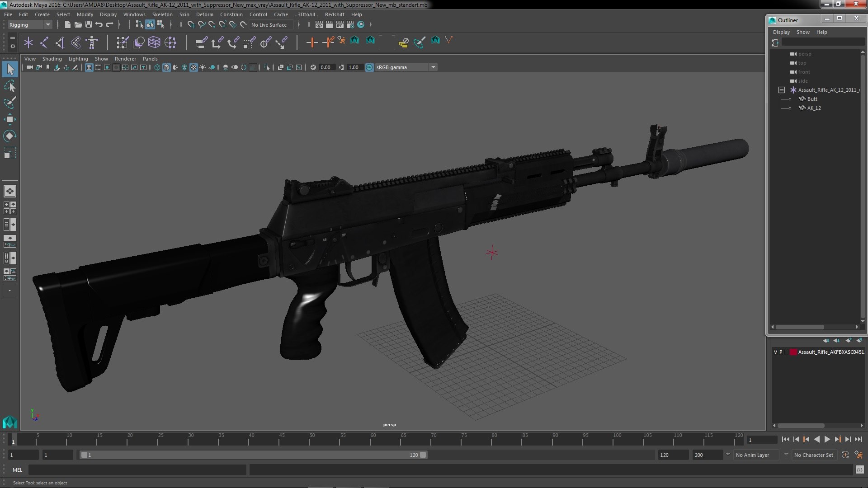Click the No Live Surface field

click(271, 25)
